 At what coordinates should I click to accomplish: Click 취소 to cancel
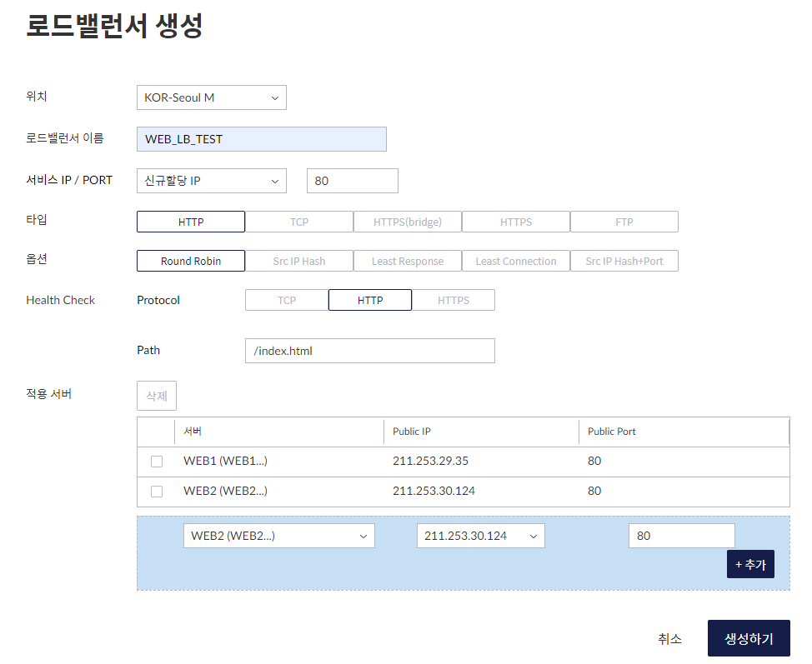click(669, 639)
